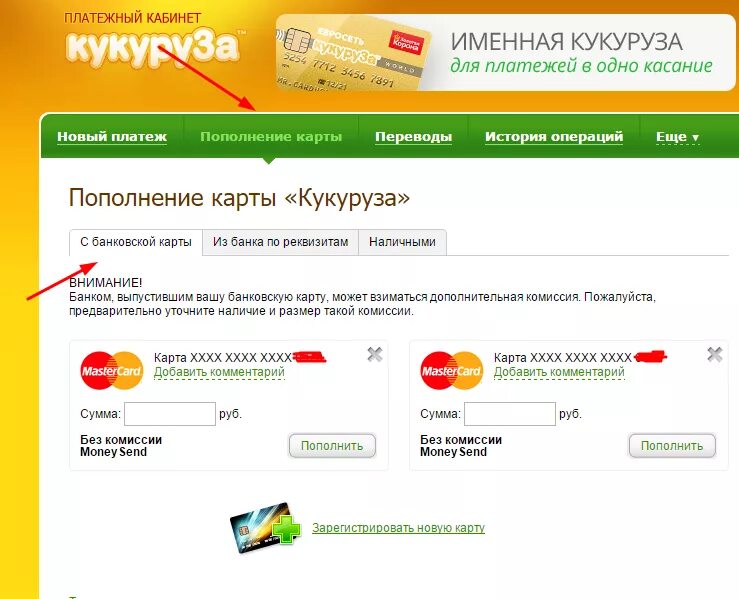Select the Пополнение карты menu item
This screenshot has width=739, height=599.
[271, 137]
